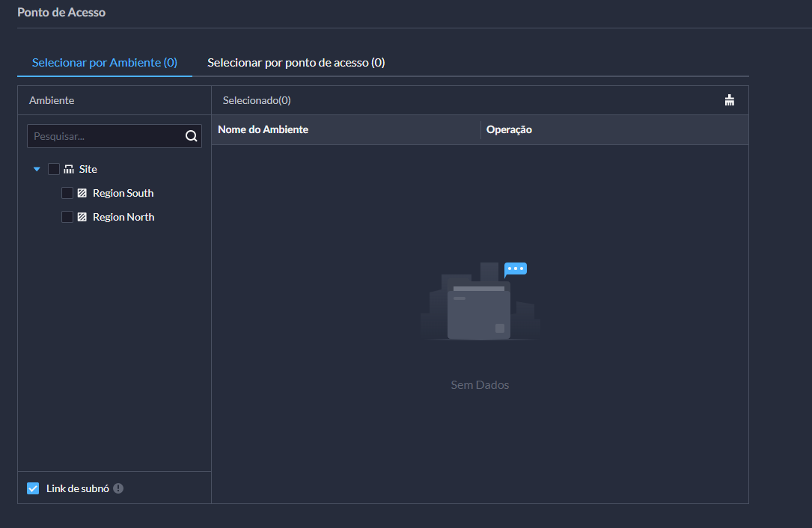The image size is (812, 528).
Task: Collapse the Site tree node
Action: pyautogui.click(x=37, y=169)
